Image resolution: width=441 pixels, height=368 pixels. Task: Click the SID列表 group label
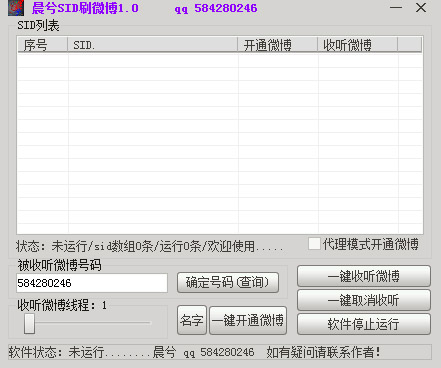(38, 25)
